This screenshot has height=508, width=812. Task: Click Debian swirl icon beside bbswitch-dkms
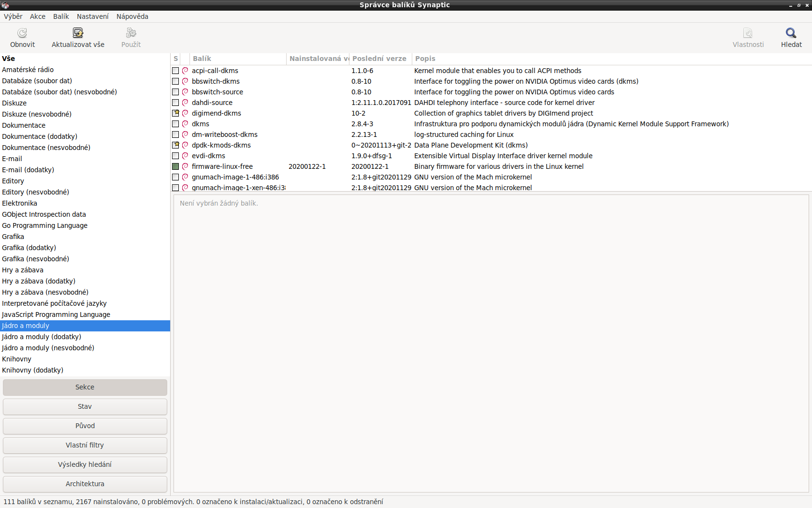(185, 81)
